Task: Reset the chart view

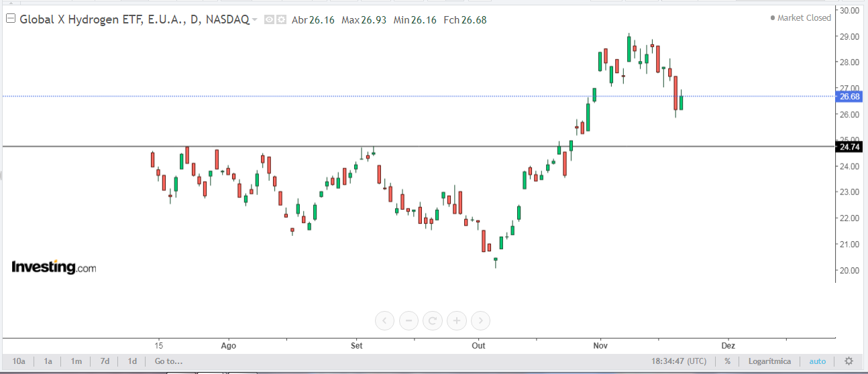Action: coord(433,321)
